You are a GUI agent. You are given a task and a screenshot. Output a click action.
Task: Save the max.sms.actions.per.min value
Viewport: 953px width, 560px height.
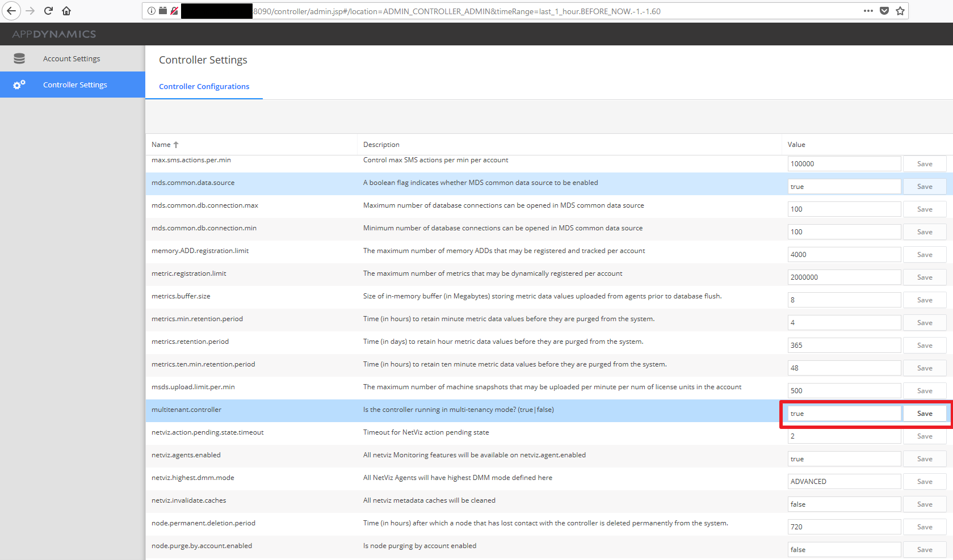925,164
